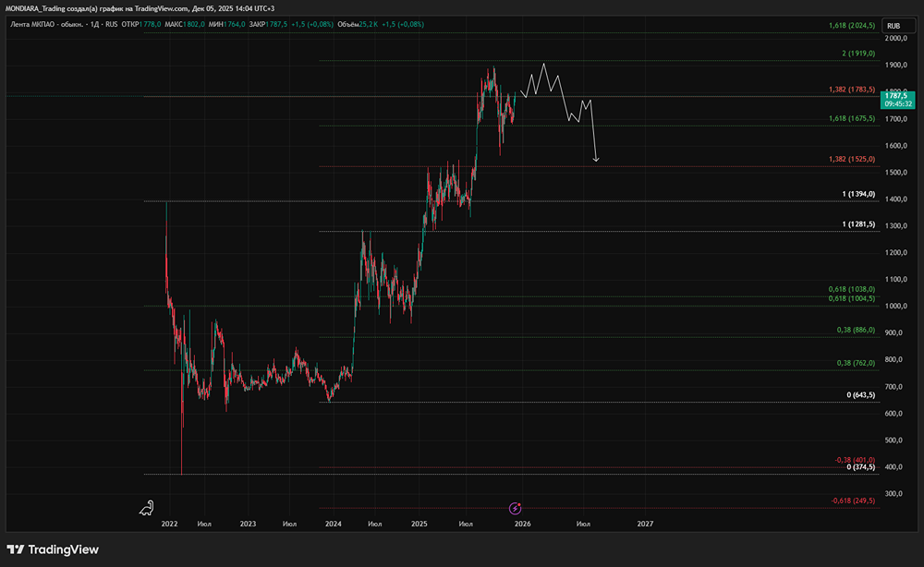The width and height of the screenshot is (924, 567).
Task: Click the TradingView logo
Action: [53, 549]
